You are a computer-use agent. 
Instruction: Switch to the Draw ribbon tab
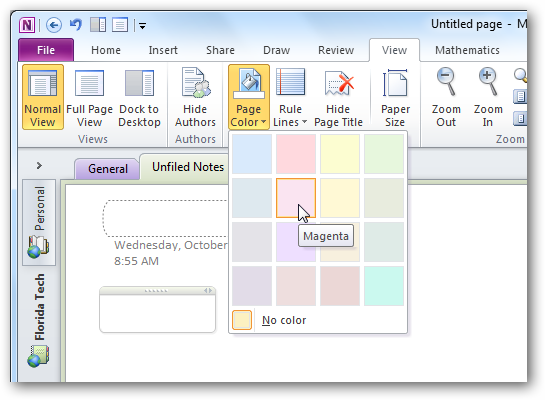pos(276,50)
